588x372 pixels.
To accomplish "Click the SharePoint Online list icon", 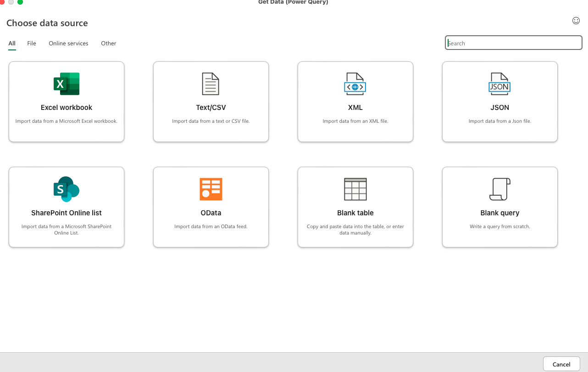I will point(67,189).
